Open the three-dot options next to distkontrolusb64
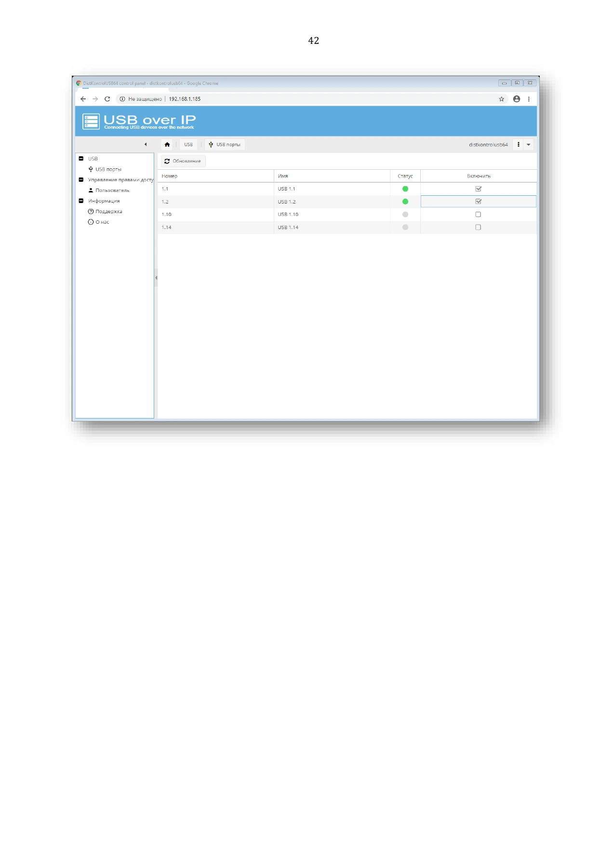 pyautogui.click(x=518, y=145)
